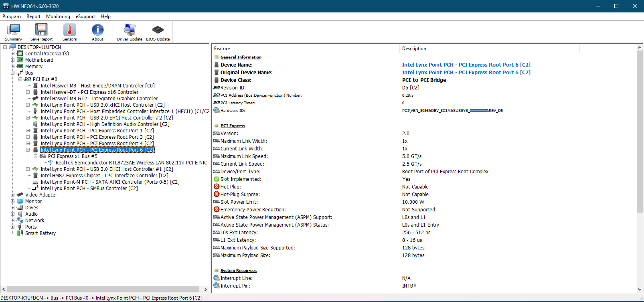Image resolution: width=644 pixels, height=302 pixels.
Task: Expand the USB 3.0 xHCI Host Controller node
Action: pos(28,105)
